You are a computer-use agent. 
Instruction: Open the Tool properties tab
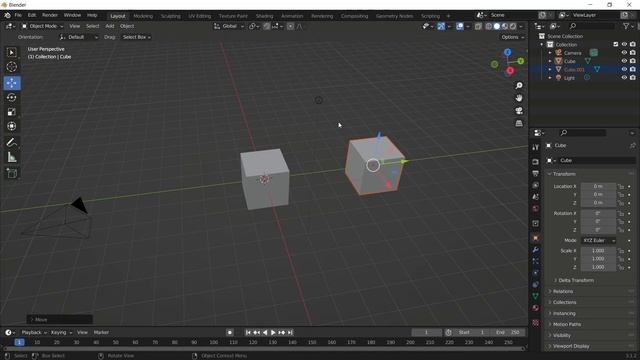(x=536, y=147)
